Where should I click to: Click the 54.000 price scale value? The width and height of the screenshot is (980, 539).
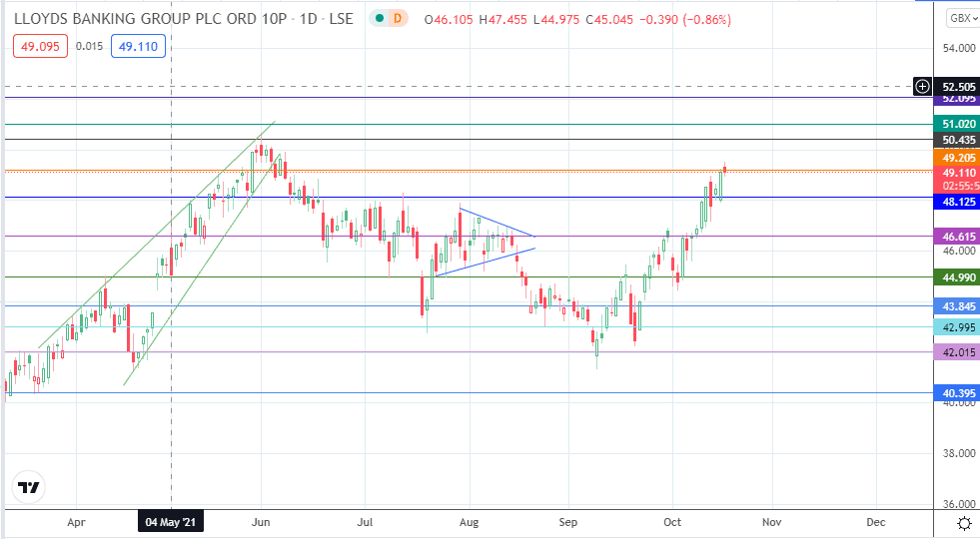coord(959,48)
